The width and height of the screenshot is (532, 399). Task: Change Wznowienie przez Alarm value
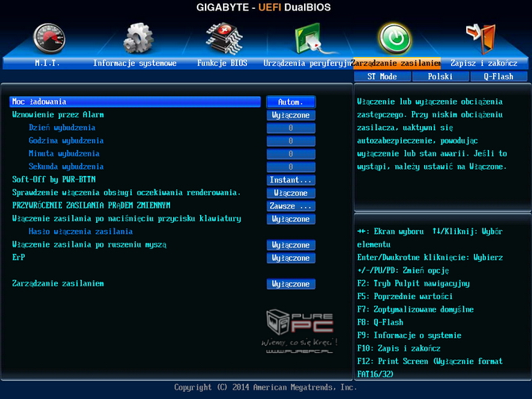point(291,115)
